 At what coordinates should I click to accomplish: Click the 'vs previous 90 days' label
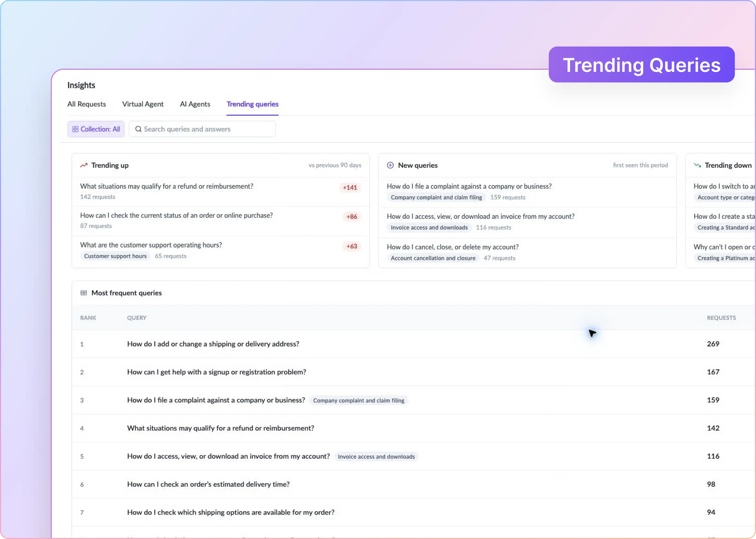(335, 165)
